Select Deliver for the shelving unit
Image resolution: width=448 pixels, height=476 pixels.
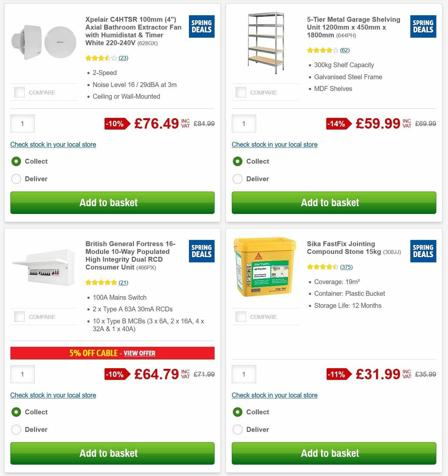pos(237,179)
